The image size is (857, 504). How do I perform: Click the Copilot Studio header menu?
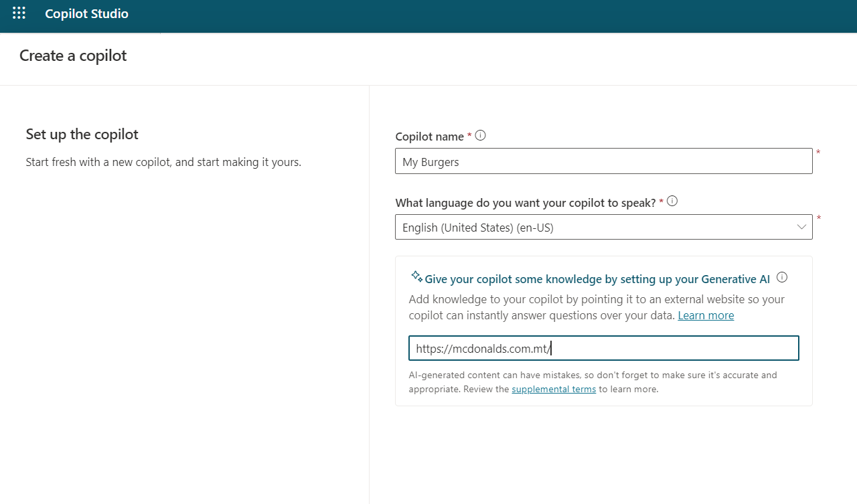click(86, 13)
